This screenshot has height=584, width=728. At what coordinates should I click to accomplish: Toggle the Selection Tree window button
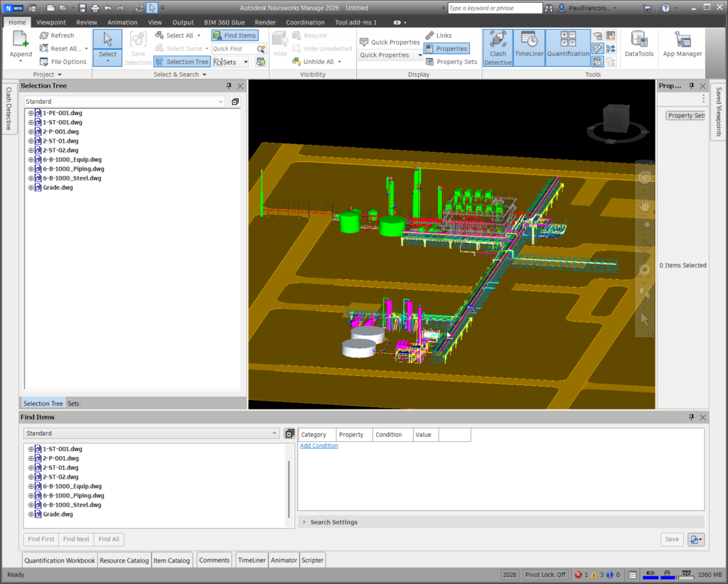[182, 62]
